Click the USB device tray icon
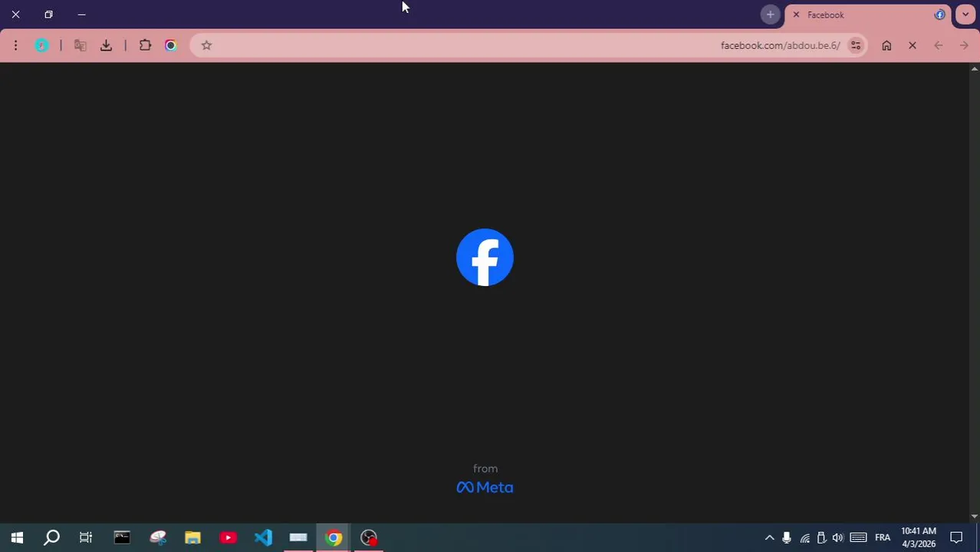Image resolution: width=980 pixels, height=552 pixels. point(821,537)
